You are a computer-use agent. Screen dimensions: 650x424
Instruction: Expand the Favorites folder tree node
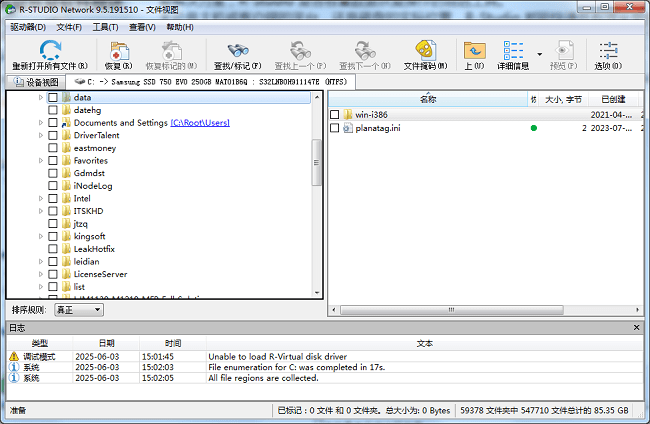click(x=41, y=160)
